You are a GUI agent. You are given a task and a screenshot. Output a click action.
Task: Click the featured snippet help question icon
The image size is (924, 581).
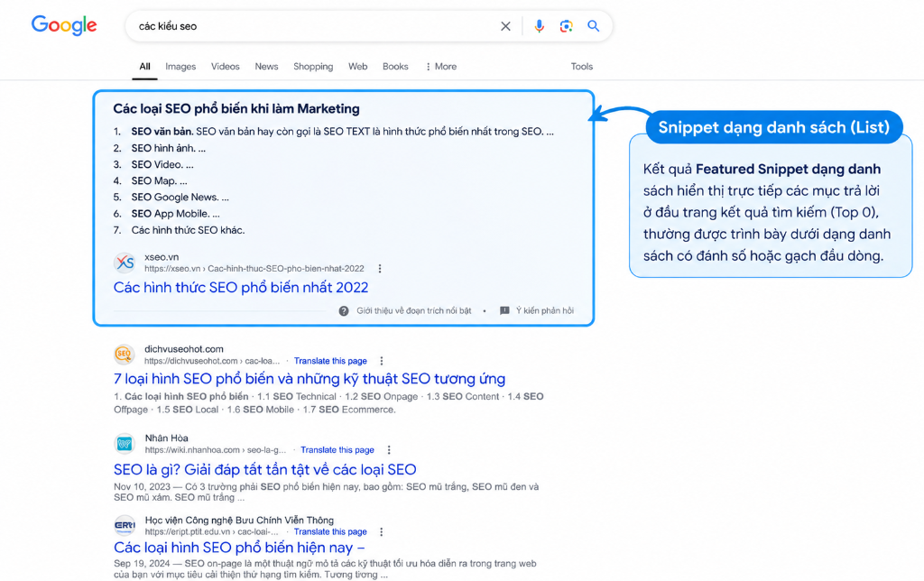pos(344,310)
